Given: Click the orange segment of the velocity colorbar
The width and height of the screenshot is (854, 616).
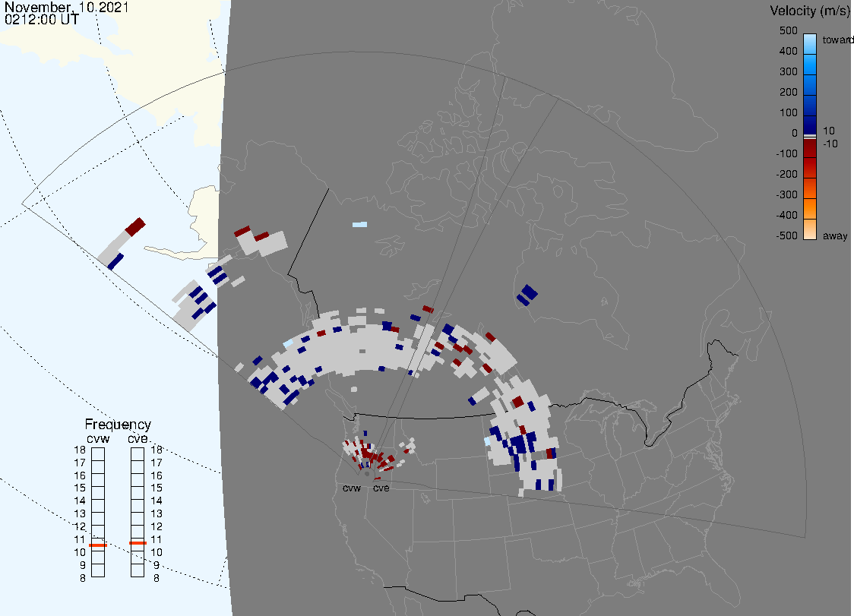Looking at the screenshot, I should tap(810, 208).
